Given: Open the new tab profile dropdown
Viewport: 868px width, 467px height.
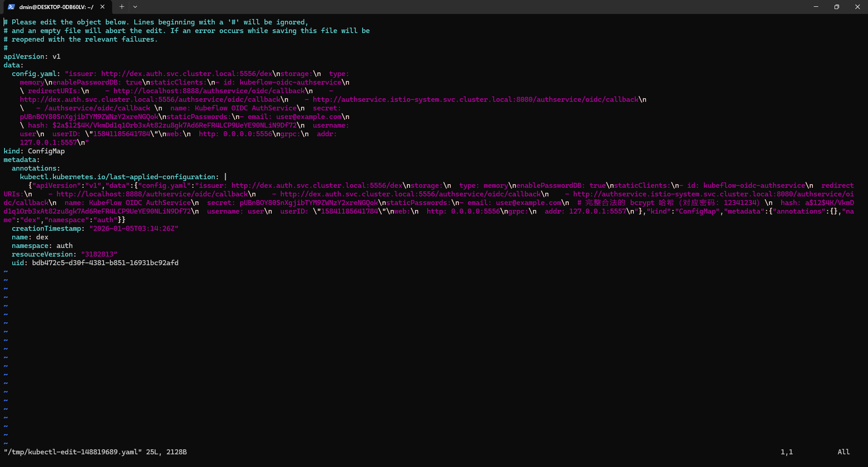Looking at the screenshot, I should 135,7.
